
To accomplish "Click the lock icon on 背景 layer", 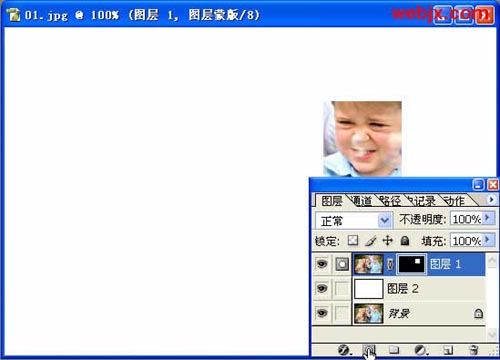I will point(478,313).
